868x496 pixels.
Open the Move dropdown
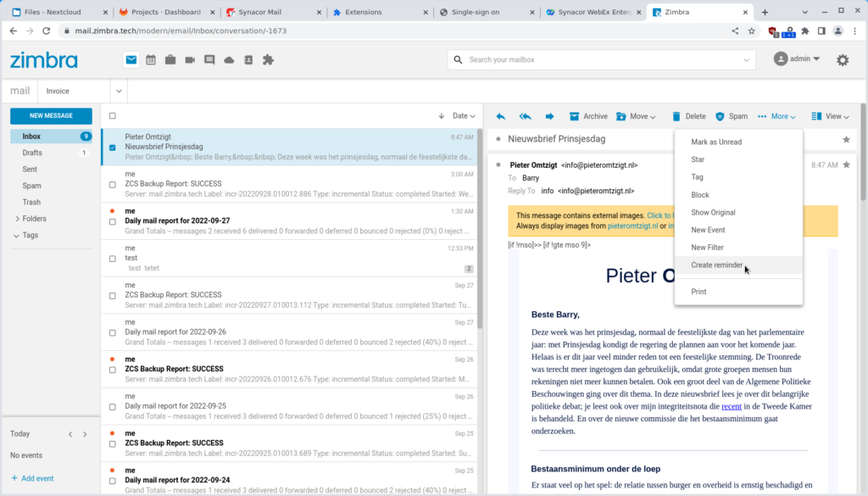pos(636,116)
